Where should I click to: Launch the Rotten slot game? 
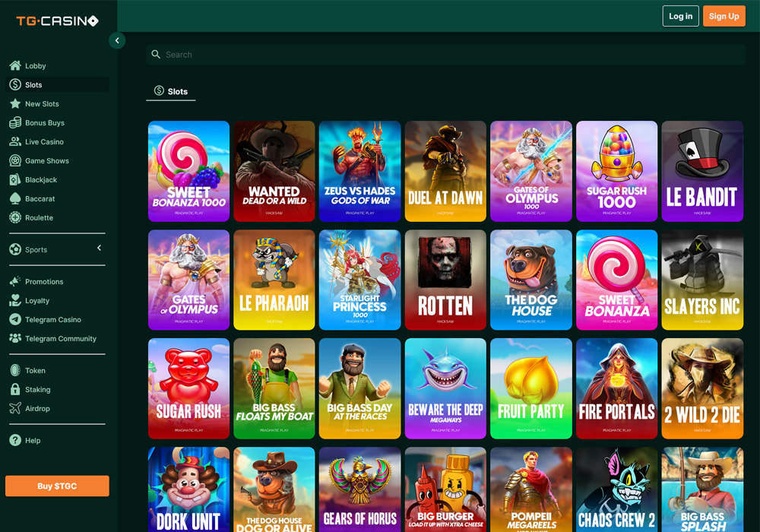445,280
